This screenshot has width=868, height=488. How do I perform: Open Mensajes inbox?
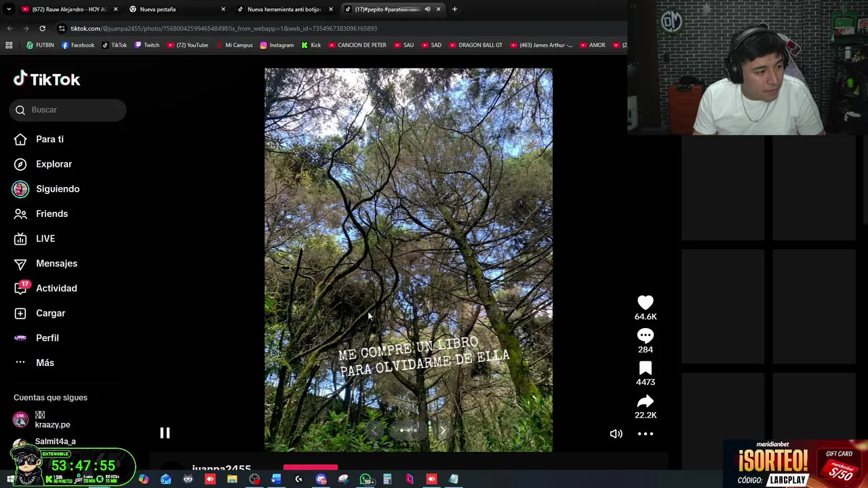point(56,264)
